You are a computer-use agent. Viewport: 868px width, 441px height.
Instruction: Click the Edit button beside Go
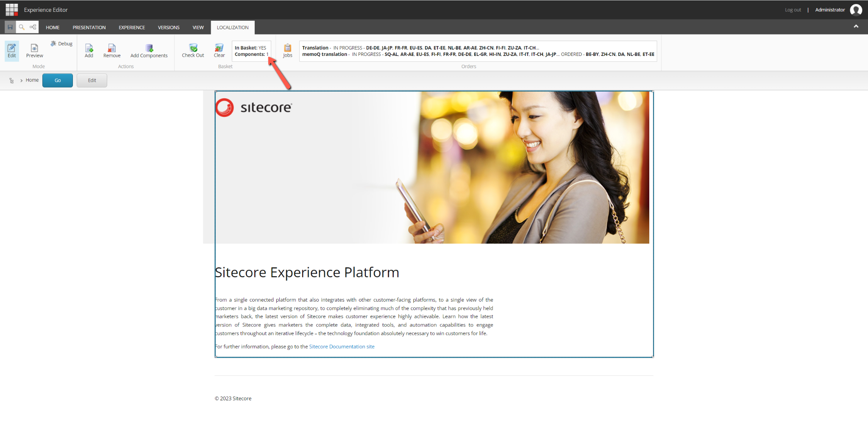point(92,80)
